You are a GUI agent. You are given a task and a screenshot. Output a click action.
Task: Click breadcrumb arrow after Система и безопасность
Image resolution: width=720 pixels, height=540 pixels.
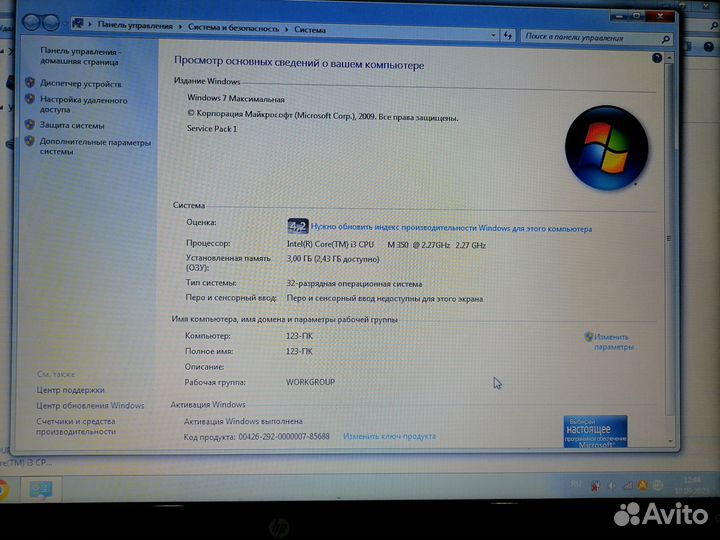[x=287, y=29]
